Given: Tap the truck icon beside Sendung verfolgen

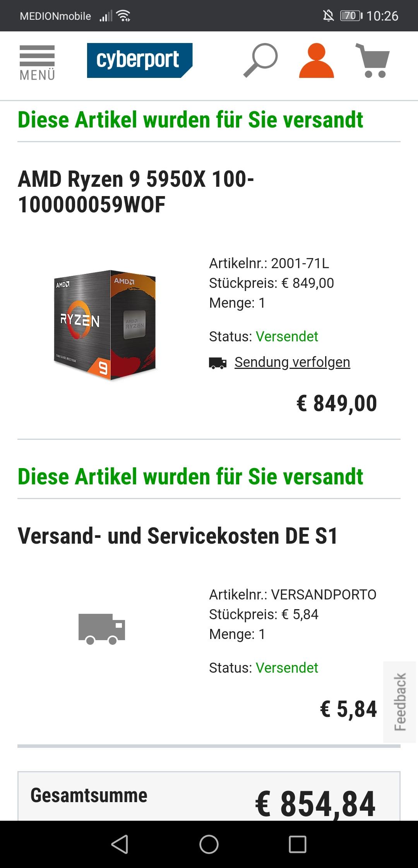Looking at the screenshot, I should (218, 363).
